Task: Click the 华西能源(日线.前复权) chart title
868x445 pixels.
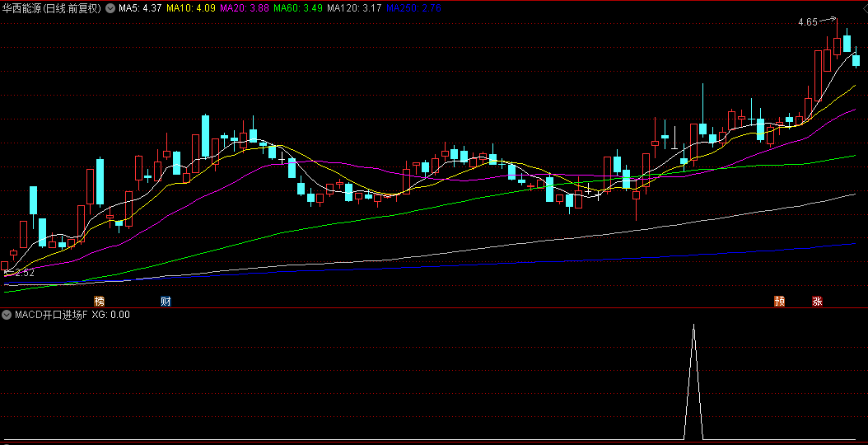Action: 52,8
